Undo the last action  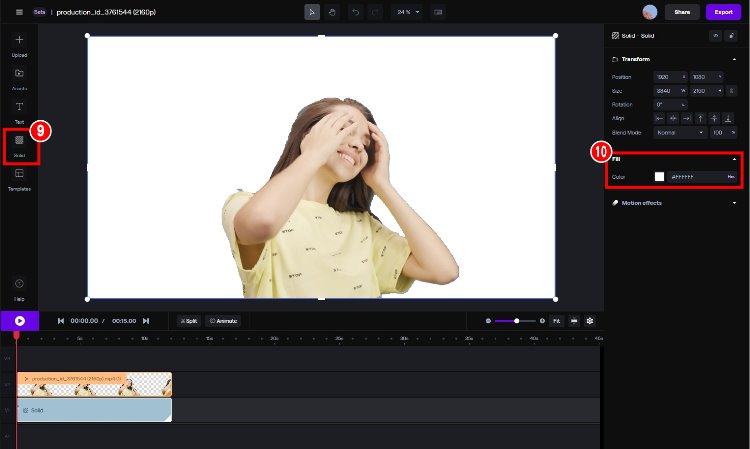click(x=355, y=12)
